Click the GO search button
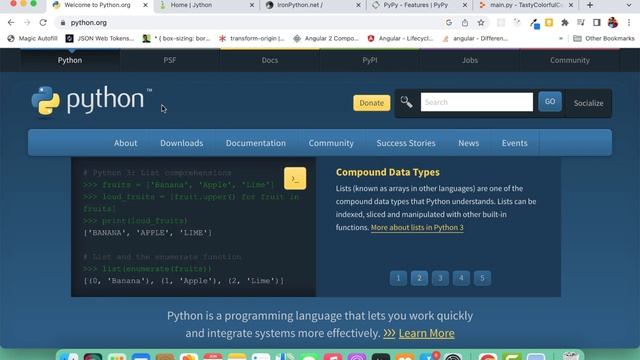This screenshot has width=640, height=360. click(x=550, y=102)
